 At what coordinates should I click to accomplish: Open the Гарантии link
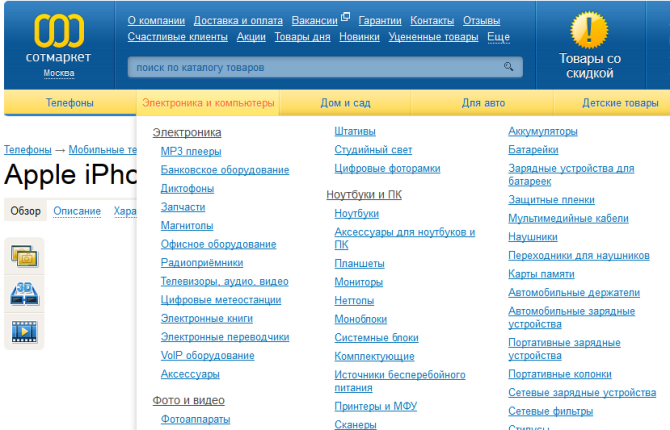tap(380, 21)
